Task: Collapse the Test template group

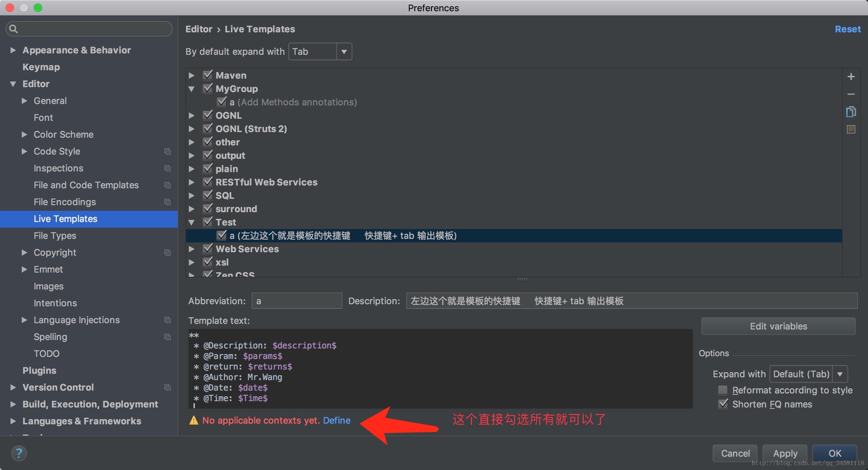Action: [193, 222]
